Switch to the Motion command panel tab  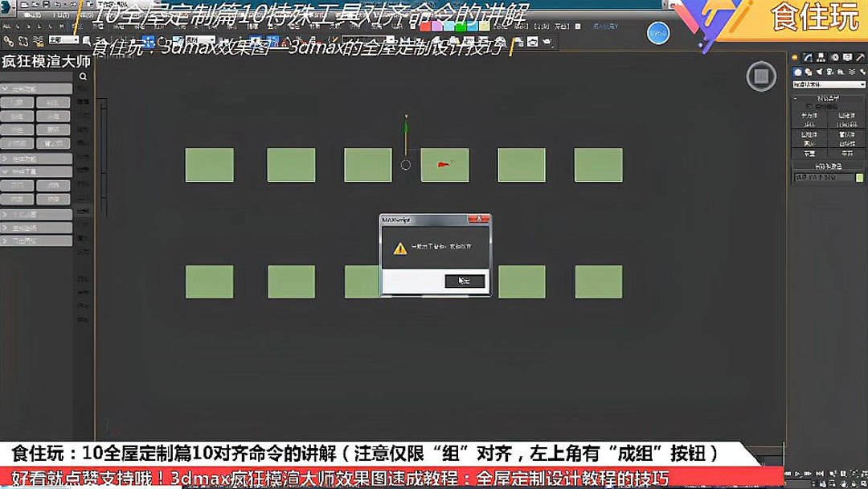tap(834, 57)
